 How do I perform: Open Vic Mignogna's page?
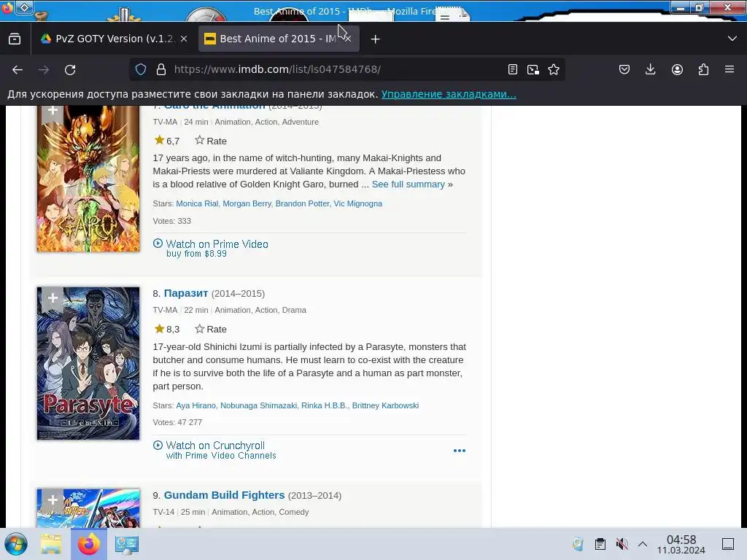tap(357, 203)
